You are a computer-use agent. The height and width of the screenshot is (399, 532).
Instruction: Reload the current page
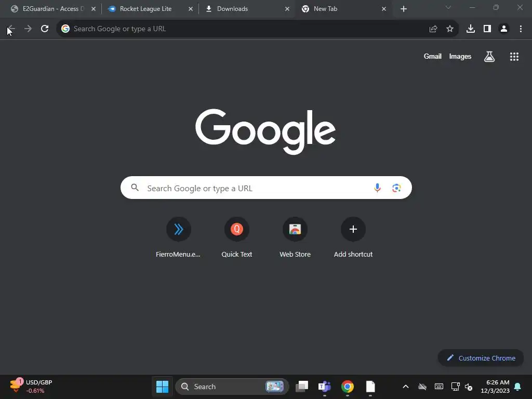coord(45,29)
